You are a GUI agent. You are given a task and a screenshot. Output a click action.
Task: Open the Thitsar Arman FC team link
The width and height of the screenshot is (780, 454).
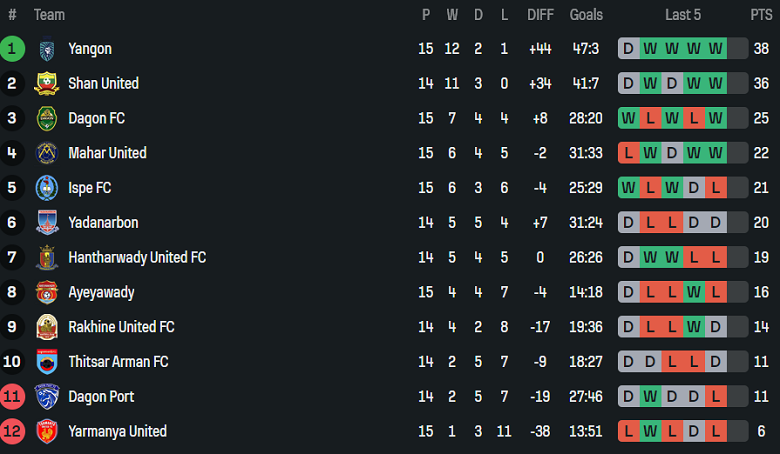[118, 362]
